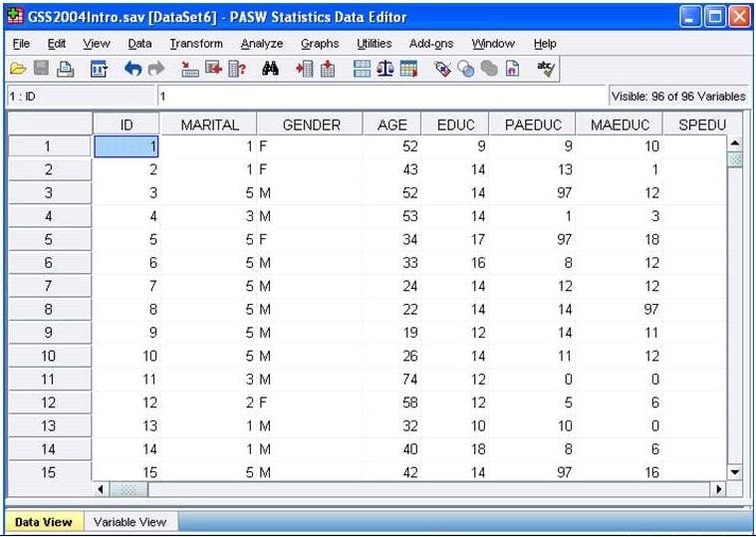The width and height of the screenshot is (756, 537).
Task: Click the Open data document folder icon
Action: pyautogui.click(x=18, y=69)
